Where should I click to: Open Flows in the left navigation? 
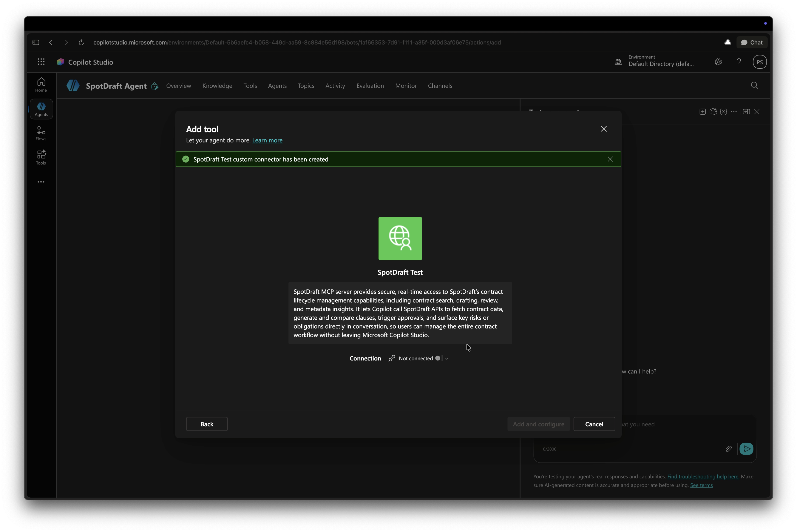(x=41, y=133)
